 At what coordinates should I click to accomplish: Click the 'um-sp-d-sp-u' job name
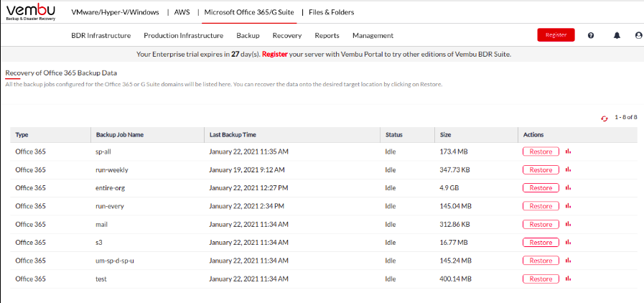[115, 261]
